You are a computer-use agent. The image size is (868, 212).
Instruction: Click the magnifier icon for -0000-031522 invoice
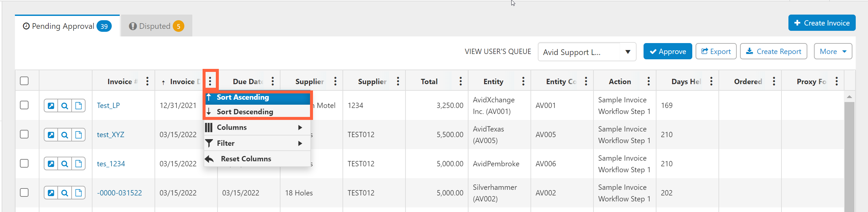tap(65, 193)
